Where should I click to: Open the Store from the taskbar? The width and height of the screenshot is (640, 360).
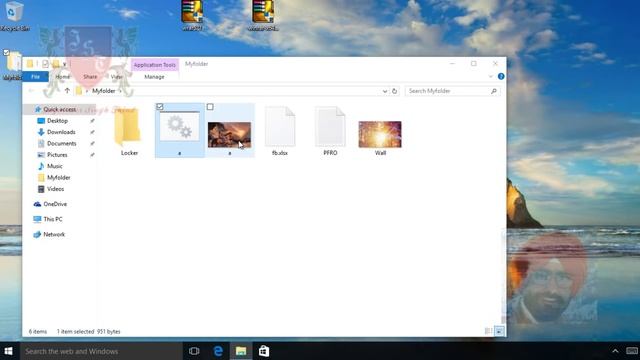coord(264,351)
